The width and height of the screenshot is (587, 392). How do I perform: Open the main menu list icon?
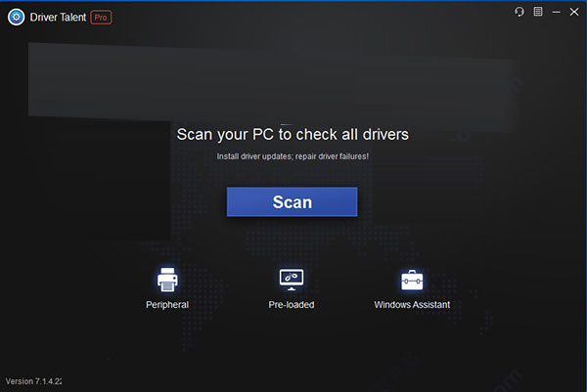pyautogui.click(x=538, y=12)
